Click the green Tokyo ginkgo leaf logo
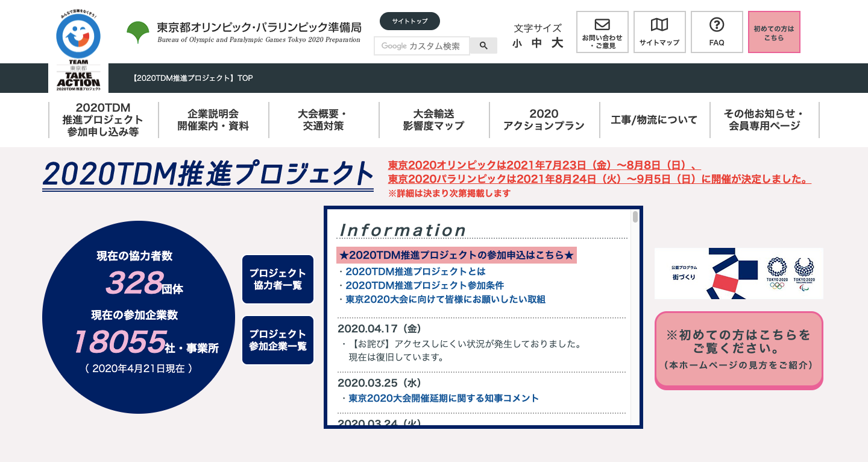The image size is (868, 462). click(138, 33)
